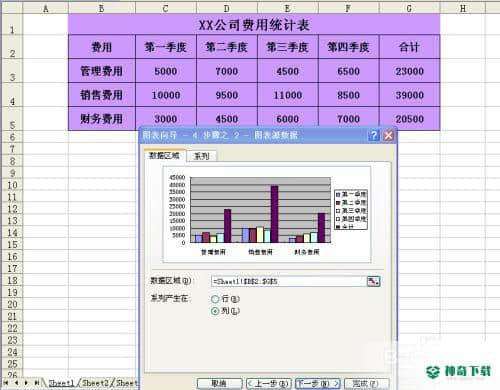The image size is (500, 390).
Task: Click the help question mark in dialog title
Action: (374, 135)
